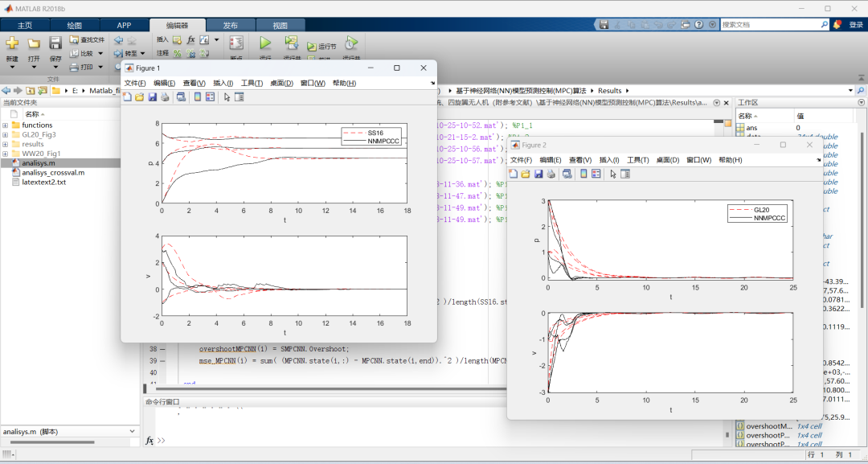Expand analisys.m details panel dropdown

(132, 431)
